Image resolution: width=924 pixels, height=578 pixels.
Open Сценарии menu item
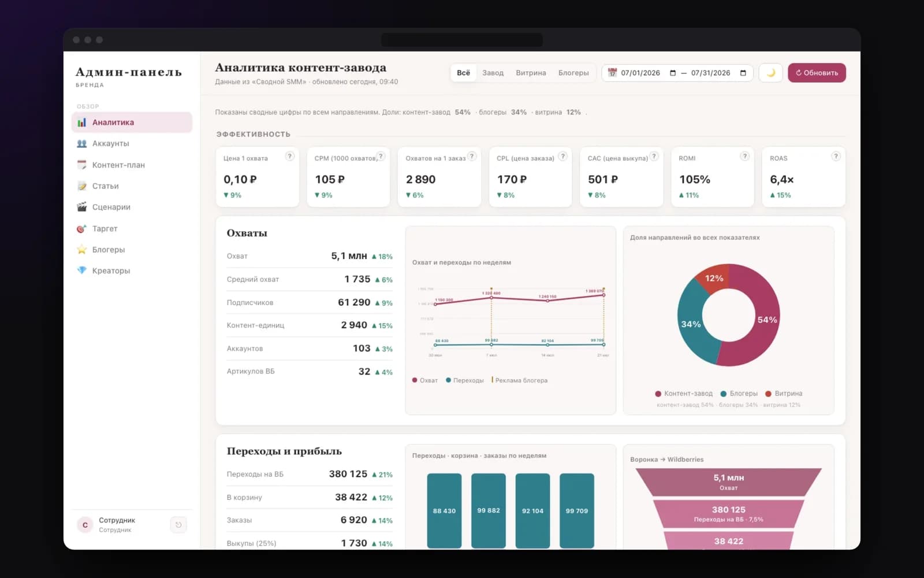point(132,207)
